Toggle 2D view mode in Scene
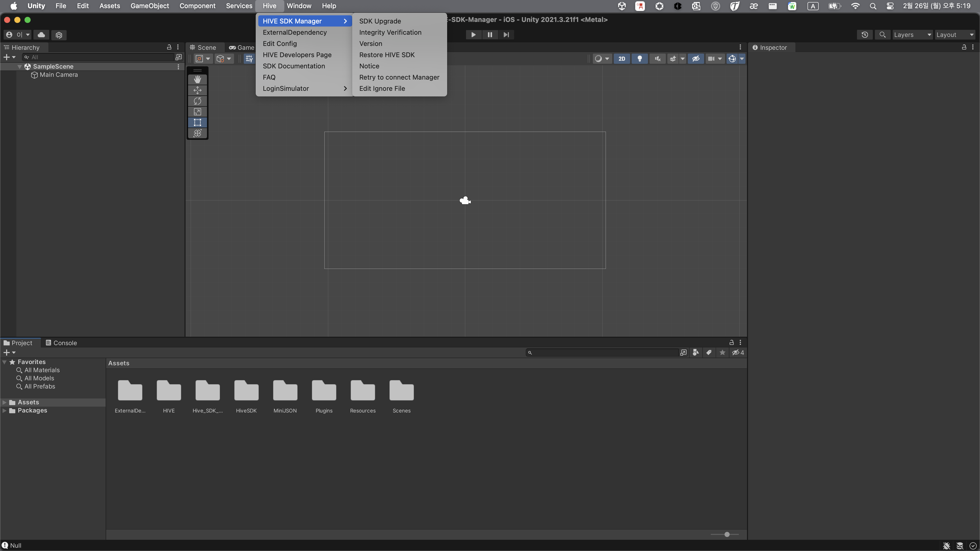This screenshot has width=980, height=551. pos(622,59)
